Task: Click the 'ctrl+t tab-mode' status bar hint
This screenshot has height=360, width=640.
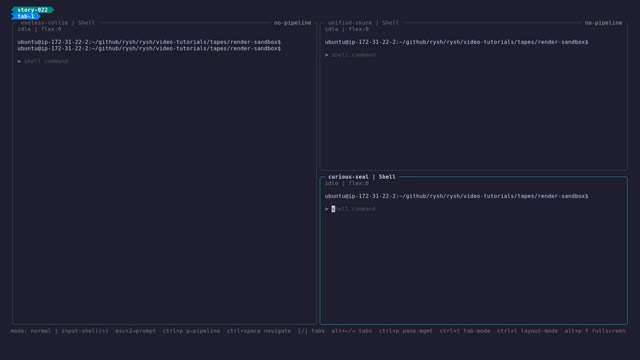Action: [x=465, y=331]
